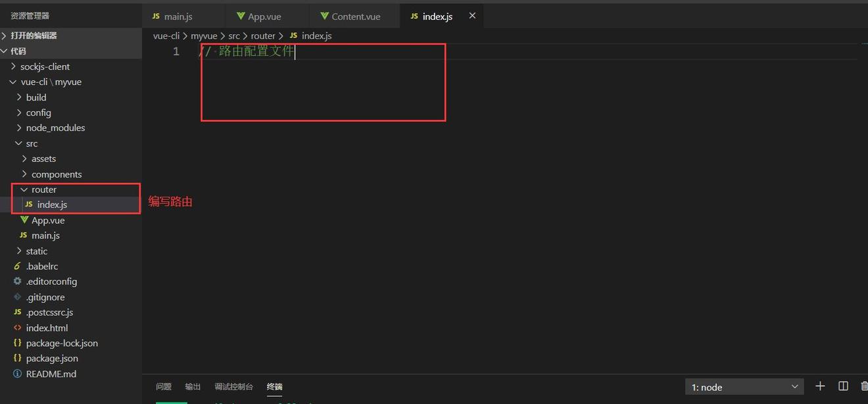Viewport: 868px width, 404px height.
Task: Click the green progress bar in terminal panel
Action: pos(172,401)
